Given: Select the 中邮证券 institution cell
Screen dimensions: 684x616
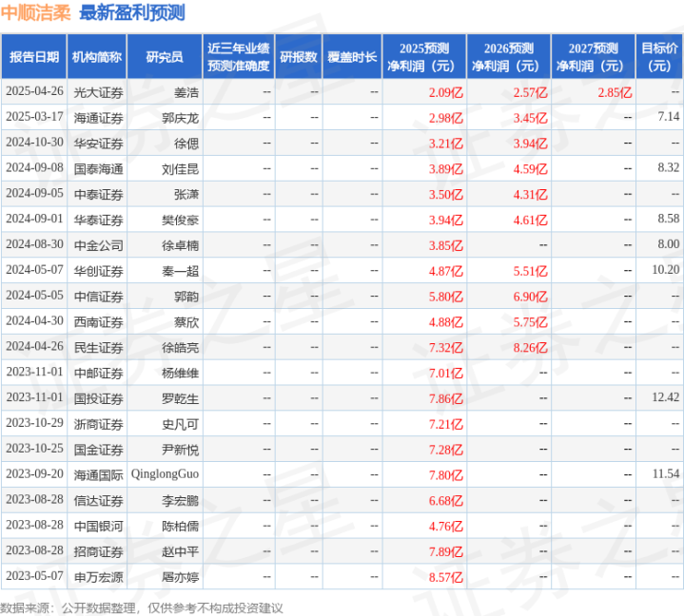Looking at the screenshot, I should [98, 374].
